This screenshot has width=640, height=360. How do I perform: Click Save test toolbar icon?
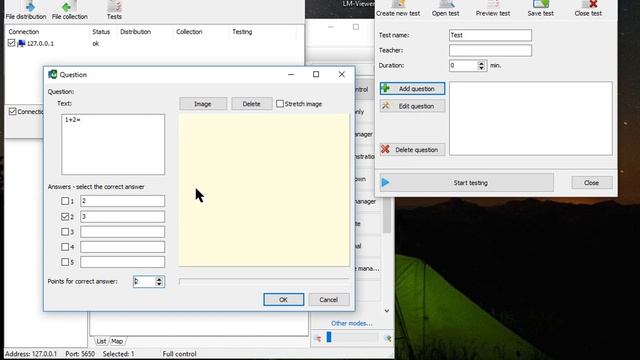click(540, 8)
